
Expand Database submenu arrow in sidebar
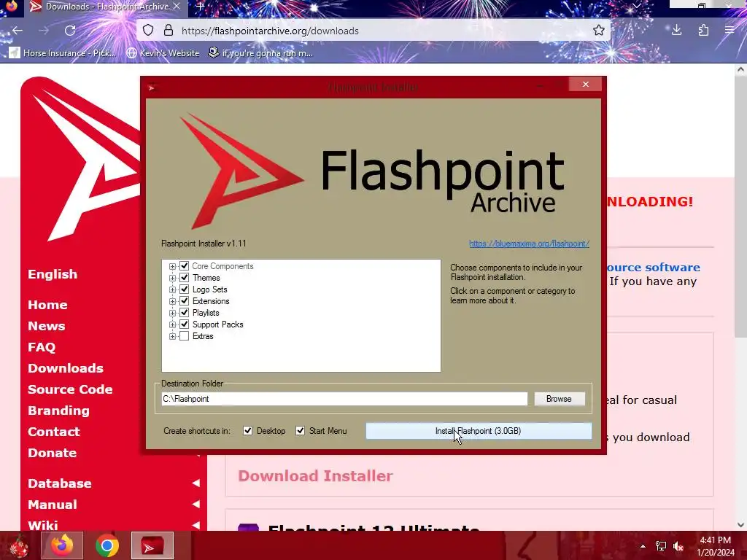(196, 483)
